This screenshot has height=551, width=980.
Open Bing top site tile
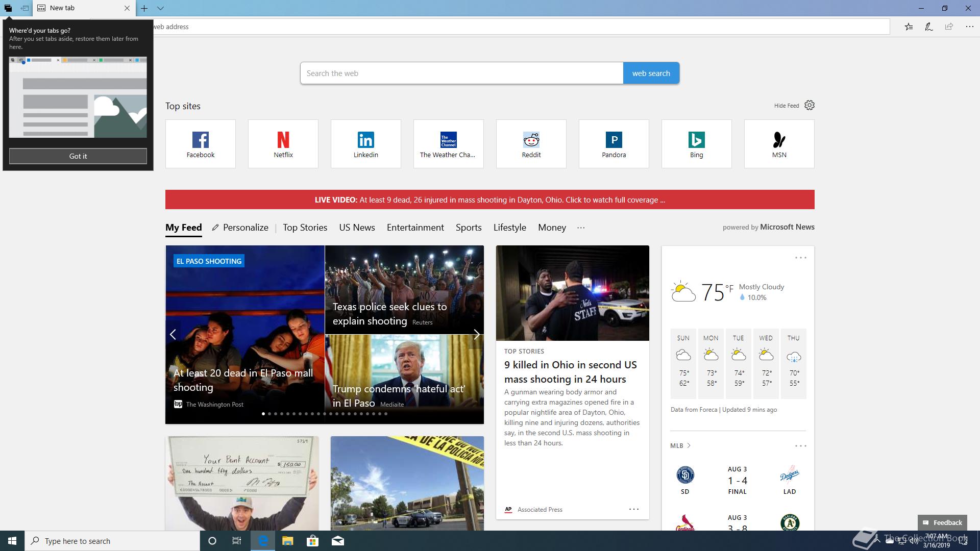point(697,144)
